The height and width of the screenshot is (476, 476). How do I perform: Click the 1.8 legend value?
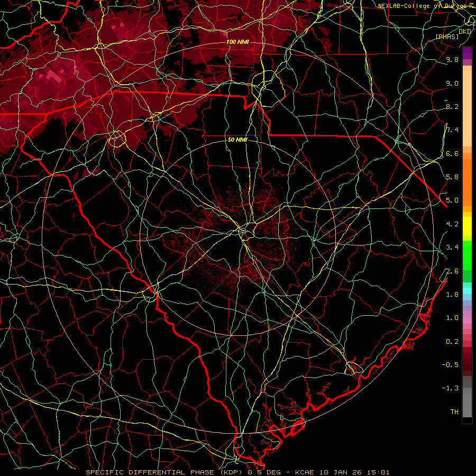pos(452,295)
